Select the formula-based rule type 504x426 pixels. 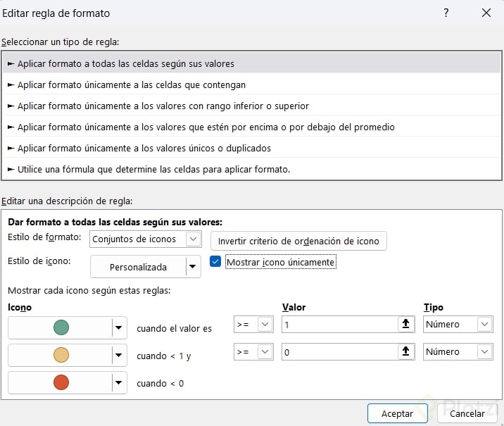click(153, 169)
